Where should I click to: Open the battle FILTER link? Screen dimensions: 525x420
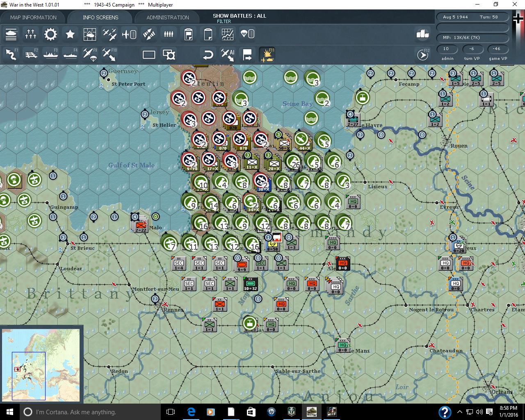(224, 21)
